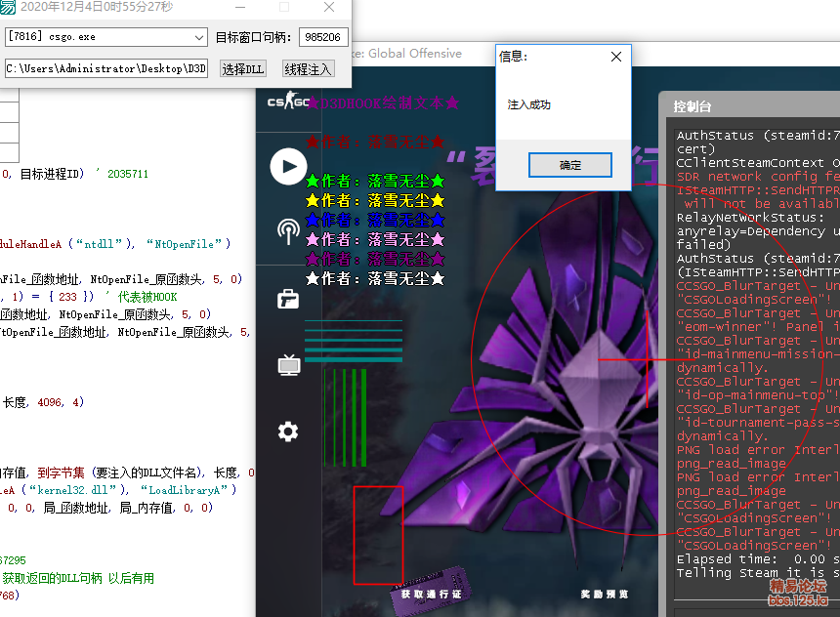Open CS:GO settings gear icon
The width and height of the screenshot is (840, 617).
click(x=288, y=432)
